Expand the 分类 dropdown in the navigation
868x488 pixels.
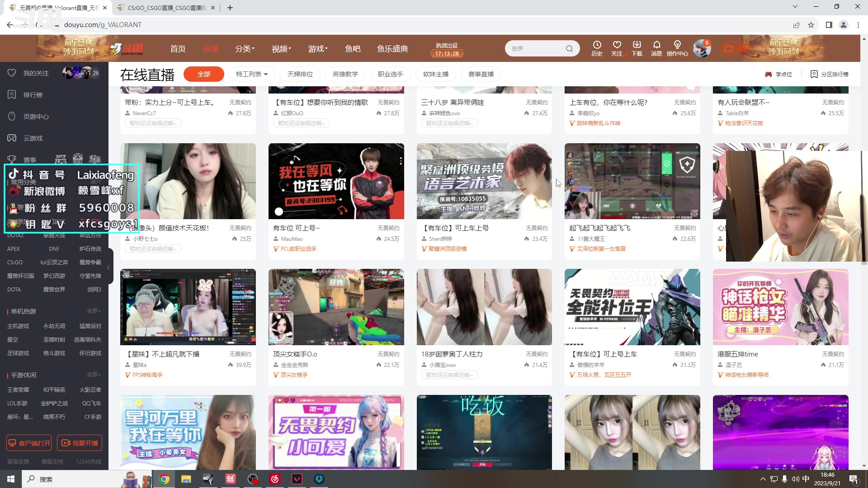(x=245, y=48)
